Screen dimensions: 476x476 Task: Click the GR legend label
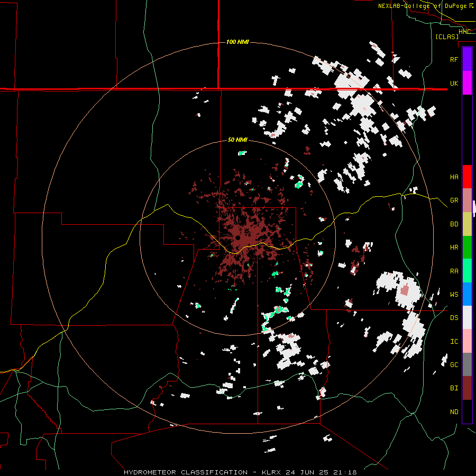point(454,200)
